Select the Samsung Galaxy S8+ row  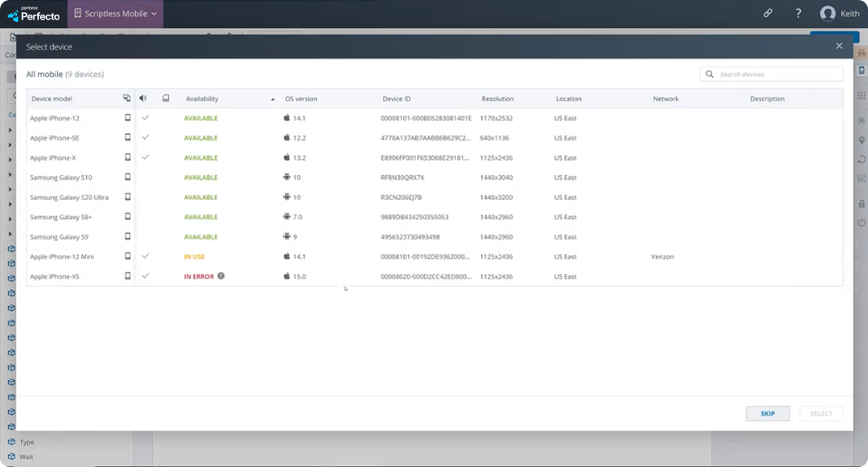coord(435,217)
